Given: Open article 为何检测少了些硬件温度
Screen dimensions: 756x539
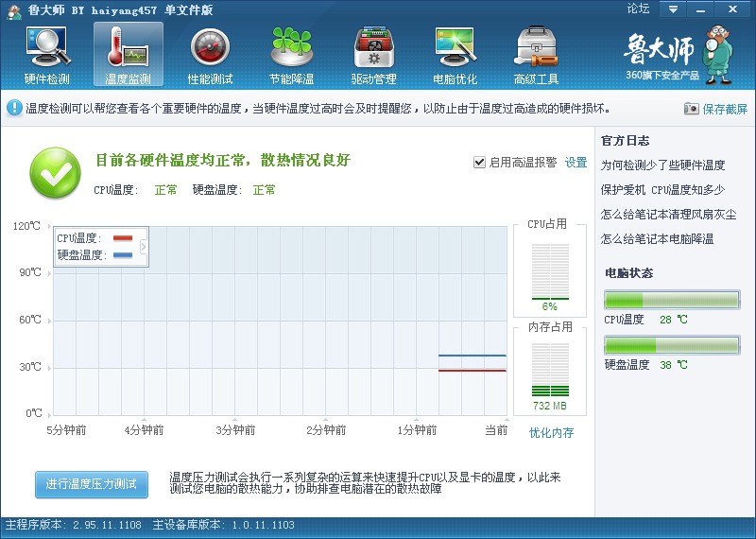Looking at the screenshot, I should coord(662,165).
